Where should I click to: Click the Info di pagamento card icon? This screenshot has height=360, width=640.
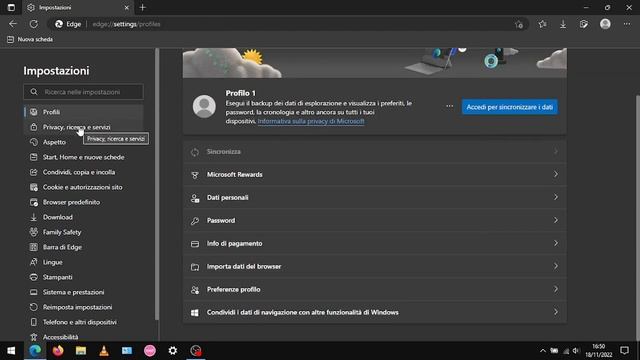pyautogui.click(x=195, y=244)
